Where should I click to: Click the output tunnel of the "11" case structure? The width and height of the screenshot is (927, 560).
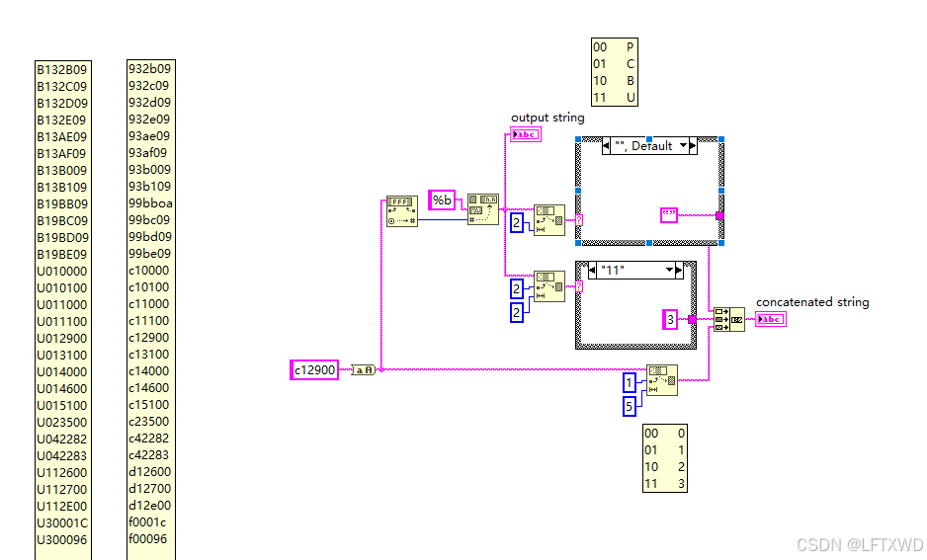coord(693,320)
